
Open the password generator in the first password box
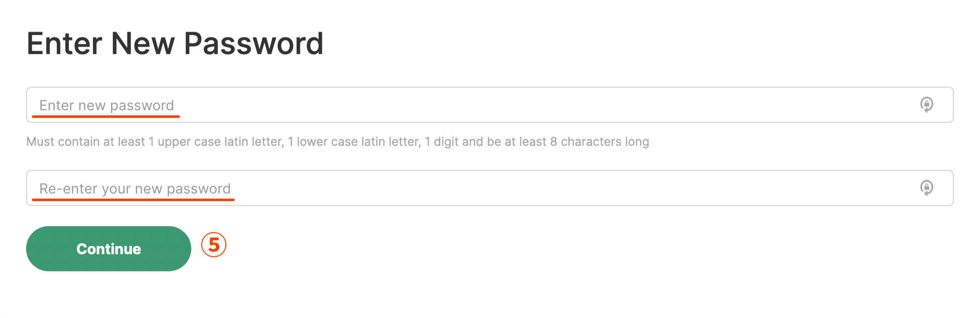tap(926, 105)
